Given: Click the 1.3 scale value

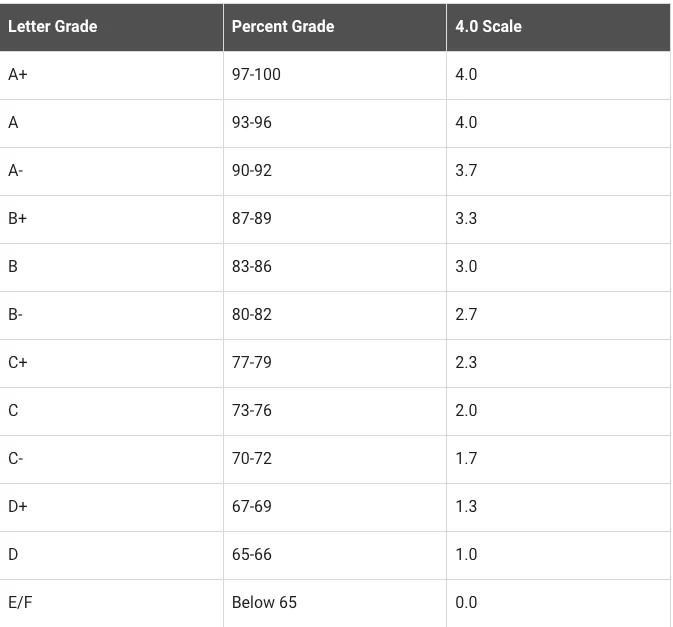Looking at the screenshot, I should [466, 507].
